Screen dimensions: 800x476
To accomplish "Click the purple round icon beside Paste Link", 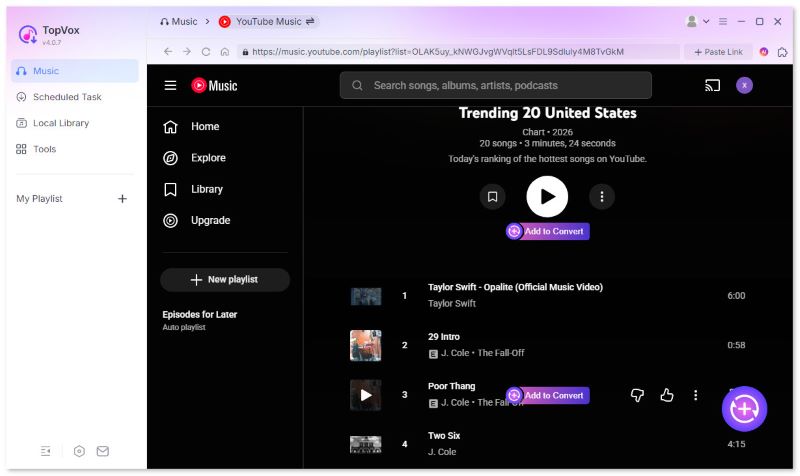I will (x=764, y=52).
